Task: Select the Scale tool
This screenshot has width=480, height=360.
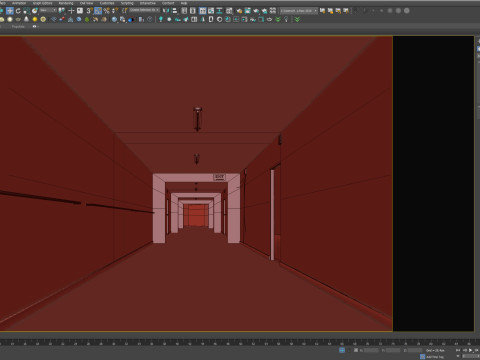Action: tap(26, 11)
